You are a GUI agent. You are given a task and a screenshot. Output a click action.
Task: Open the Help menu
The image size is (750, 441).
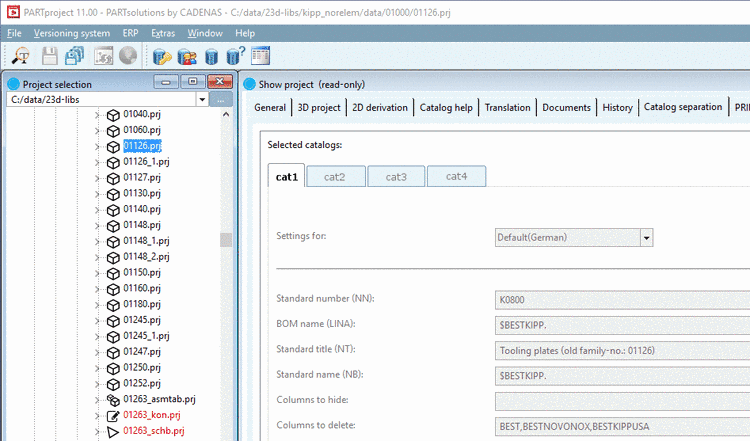pyautogui.click(x=245, y=33)
